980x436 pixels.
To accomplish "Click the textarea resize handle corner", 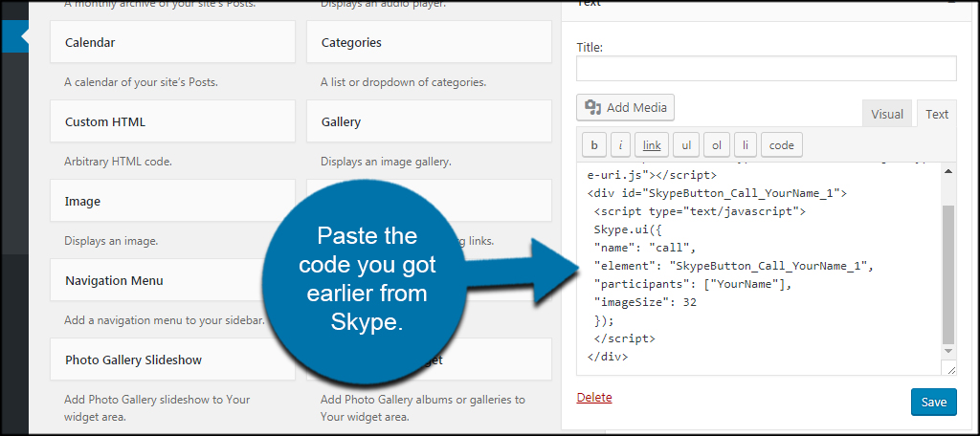I will coord(950,368).
